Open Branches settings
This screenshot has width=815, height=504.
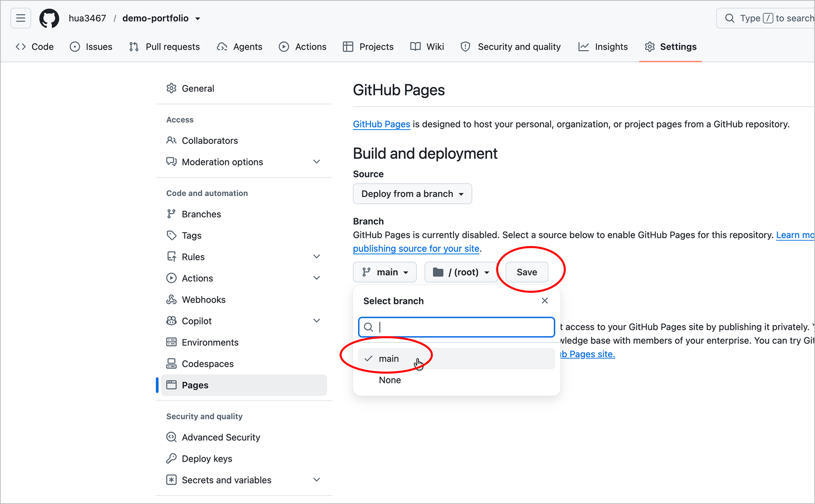244,214
